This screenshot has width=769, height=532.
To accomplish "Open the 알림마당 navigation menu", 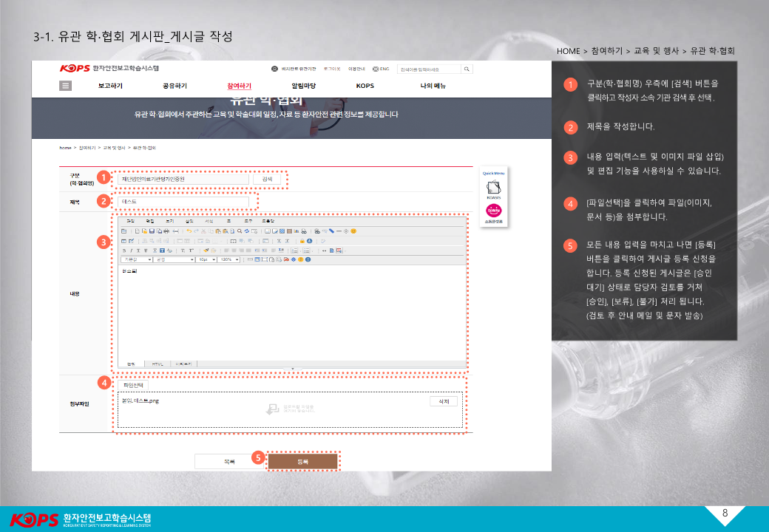I will [x=303, y=86].
